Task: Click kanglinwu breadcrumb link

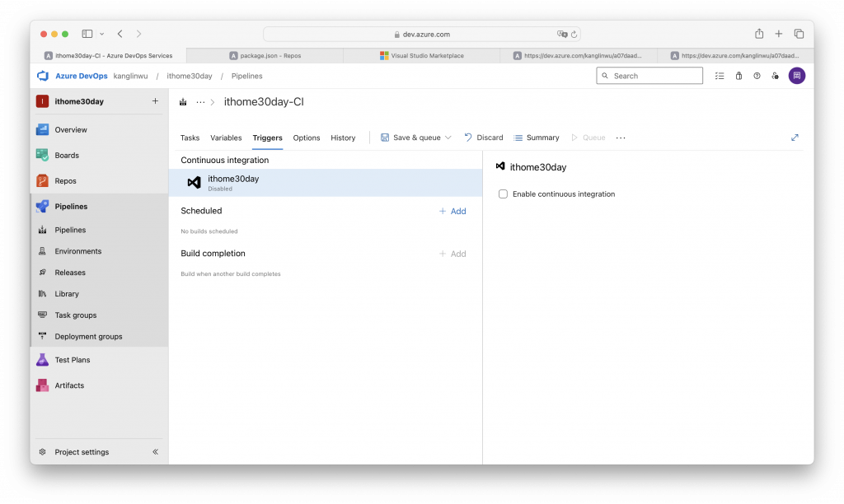Action: (130, 76)
